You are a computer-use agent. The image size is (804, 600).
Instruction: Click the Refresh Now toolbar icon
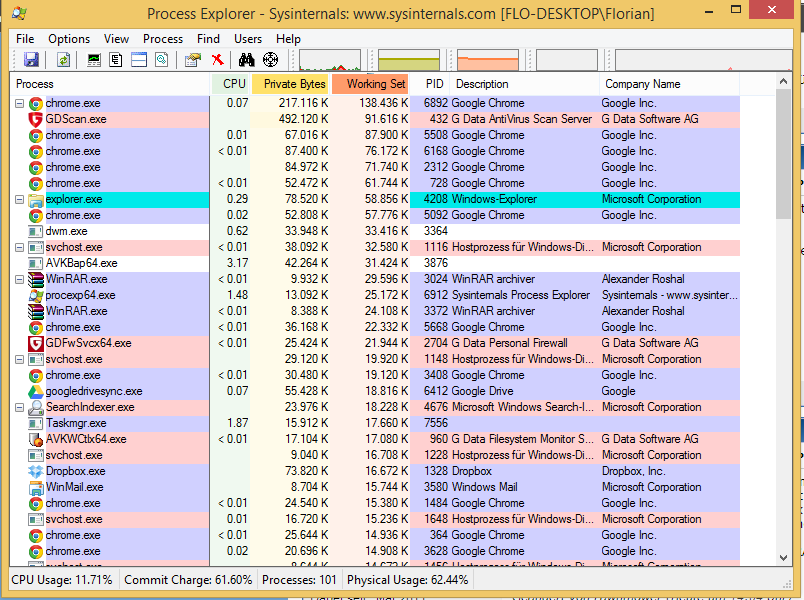point(63,60)
